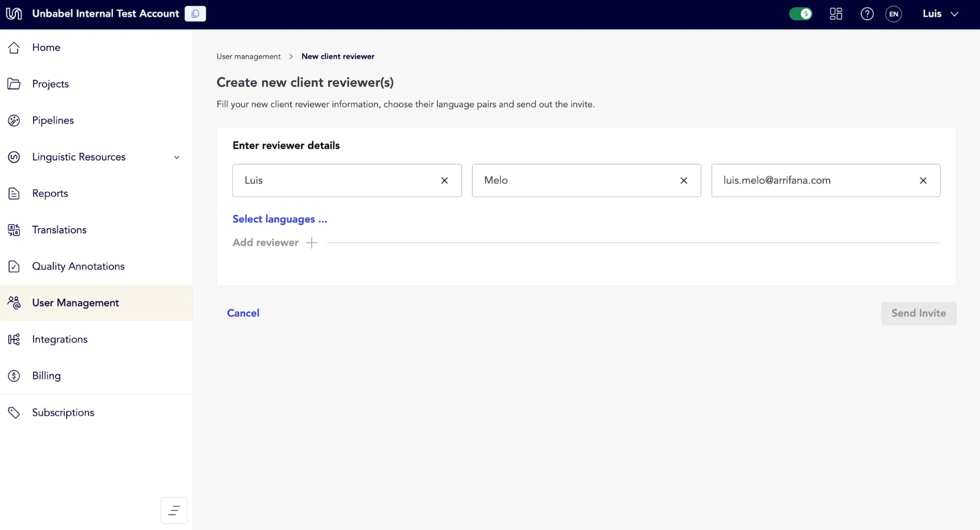
Task: Click the Send Invite button
Action: coord(919,313)
